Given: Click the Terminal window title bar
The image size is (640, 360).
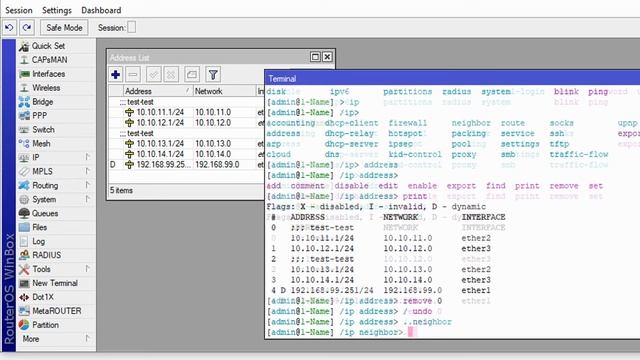Looking at the screenshot, I should click(x=452, y=78).
